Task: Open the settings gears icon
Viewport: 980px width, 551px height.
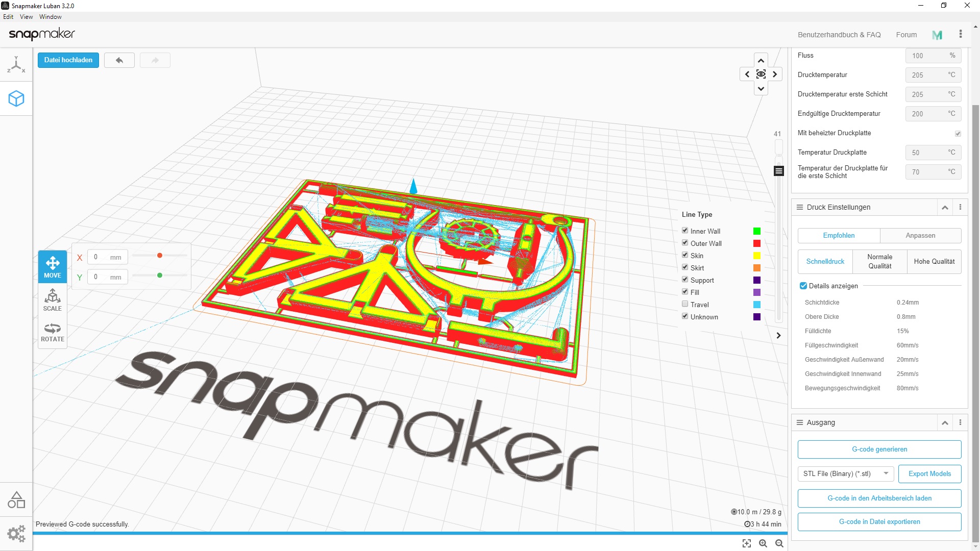Action: [x=16, y=534]
